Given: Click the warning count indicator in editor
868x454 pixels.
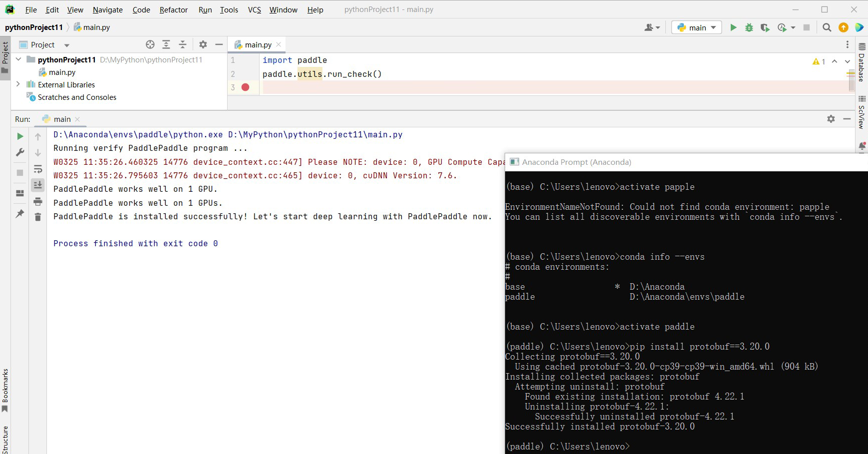Looking at the screenshot, I should tap(819, 61).
